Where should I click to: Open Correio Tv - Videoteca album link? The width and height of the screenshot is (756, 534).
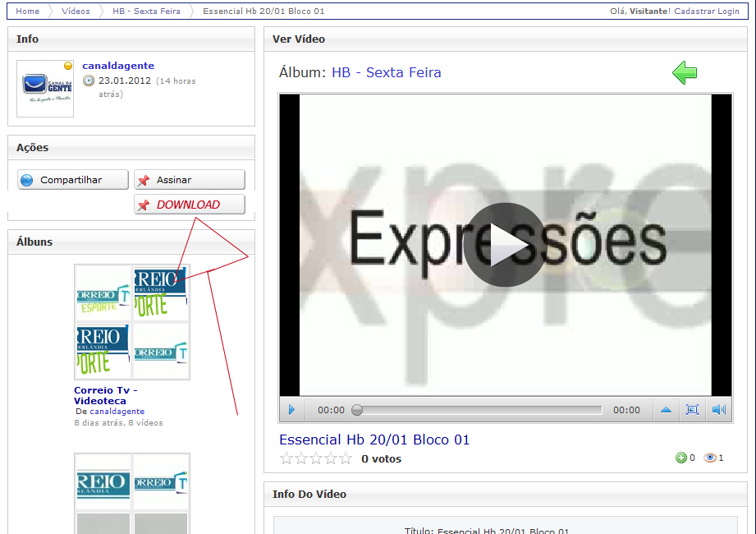106,395
